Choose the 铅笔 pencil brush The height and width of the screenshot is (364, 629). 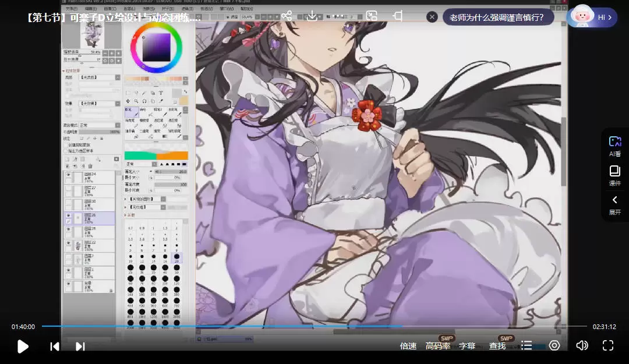click(132, 112)
